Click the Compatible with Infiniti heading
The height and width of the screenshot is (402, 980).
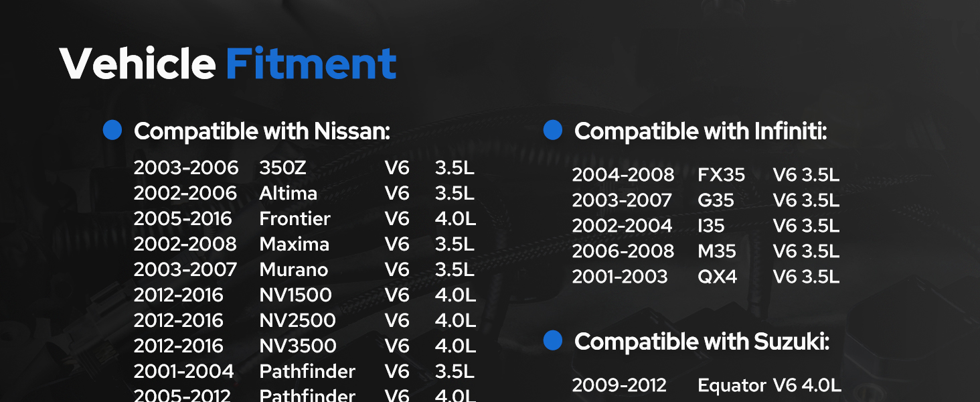point(701,131)
